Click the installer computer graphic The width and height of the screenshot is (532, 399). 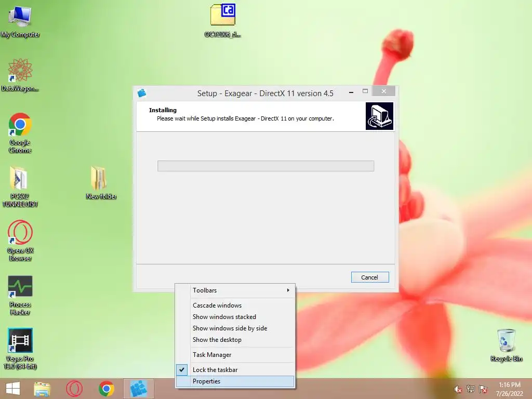coord(379,116)
